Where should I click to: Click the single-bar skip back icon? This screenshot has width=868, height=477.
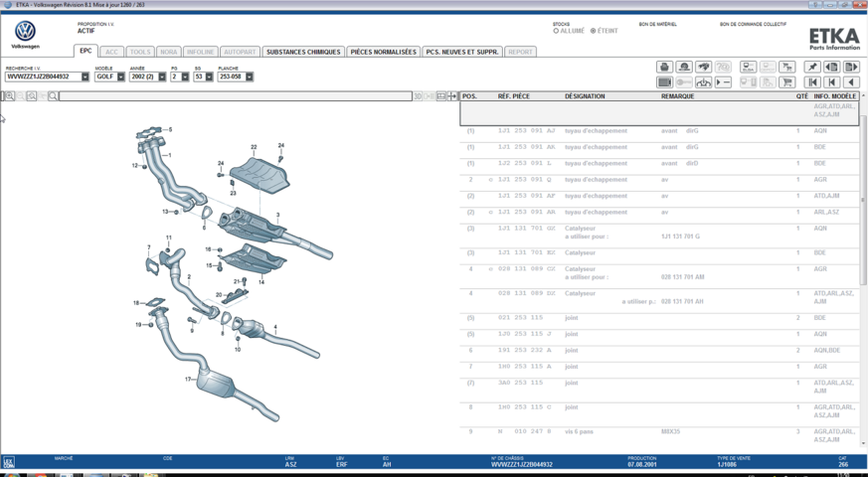831,82
